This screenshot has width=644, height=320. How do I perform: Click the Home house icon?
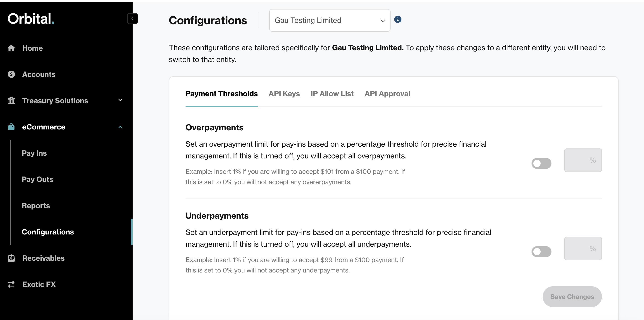pyautogui.click(x=11, y=48)
